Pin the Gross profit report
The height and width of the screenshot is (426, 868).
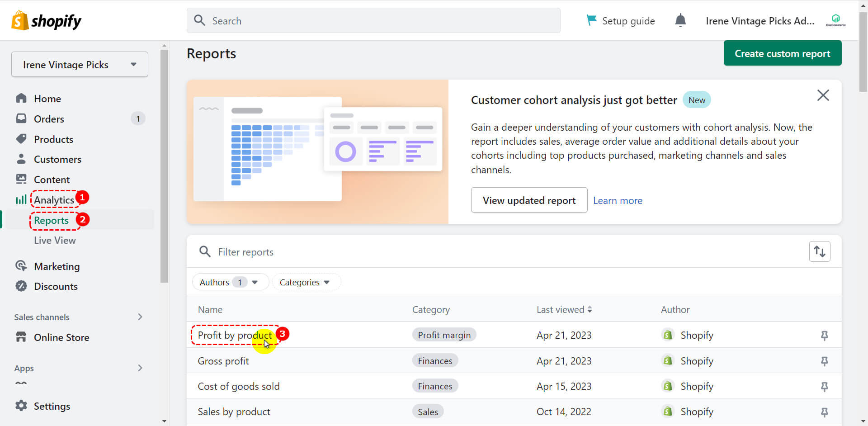825,361
